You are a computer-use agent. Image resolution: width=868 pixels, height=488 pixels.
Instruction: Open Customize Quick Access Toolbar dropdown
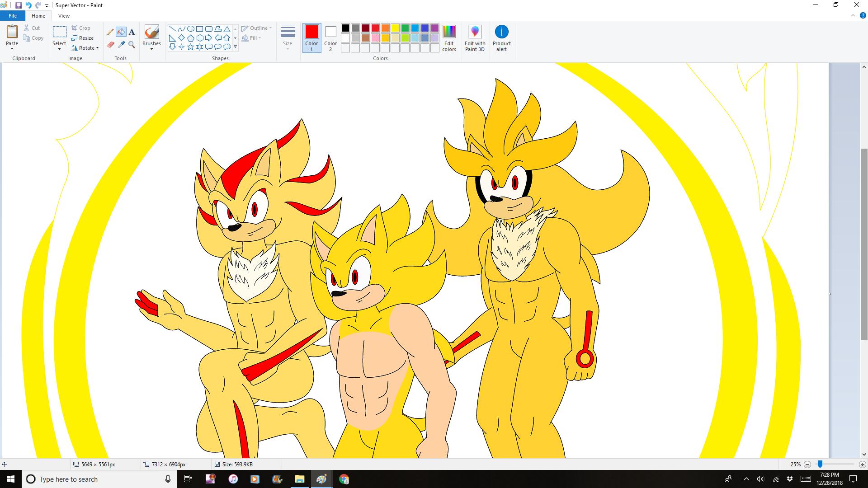tap(47, 5)
